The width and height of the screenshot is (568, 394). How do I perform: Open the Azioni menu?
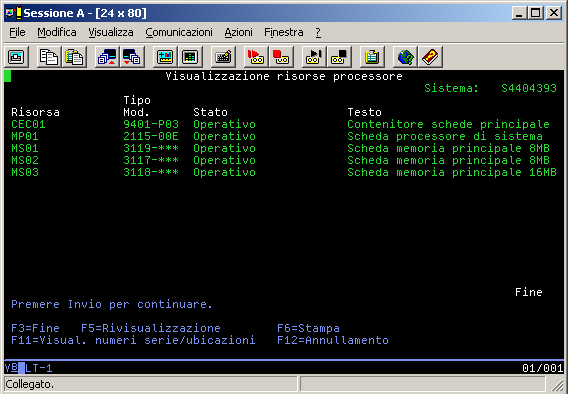[238, 32]
